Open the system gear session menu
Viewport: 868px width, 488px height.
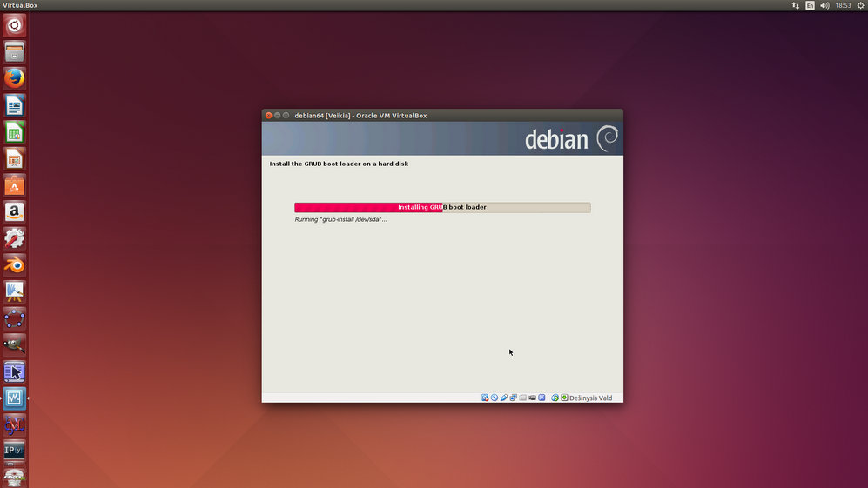tap(860, 5)
